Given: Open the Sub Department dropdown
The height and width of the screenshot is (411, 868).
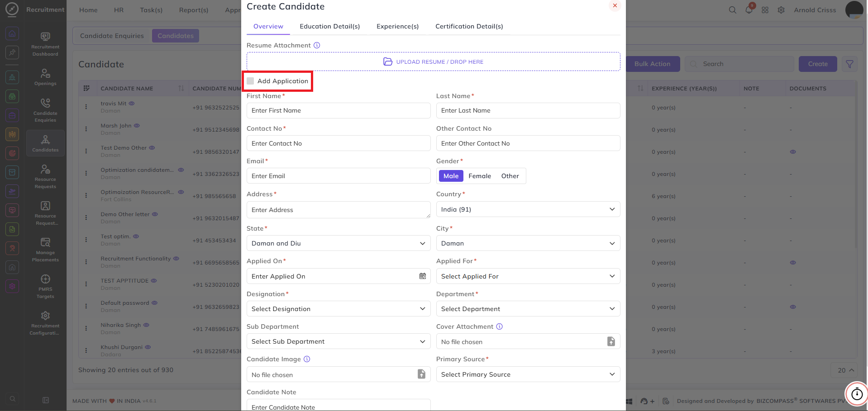Looking at the screenshot, I should 338,341.
